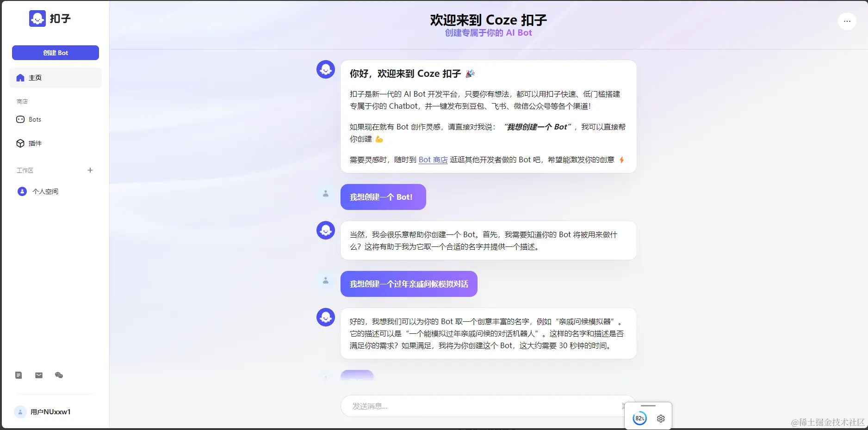Image resolution: width=868 pixels, height=430 pixels.
Task: Click the "我想创建一个 Bot!" message bubble
Action: pos(383,197)
